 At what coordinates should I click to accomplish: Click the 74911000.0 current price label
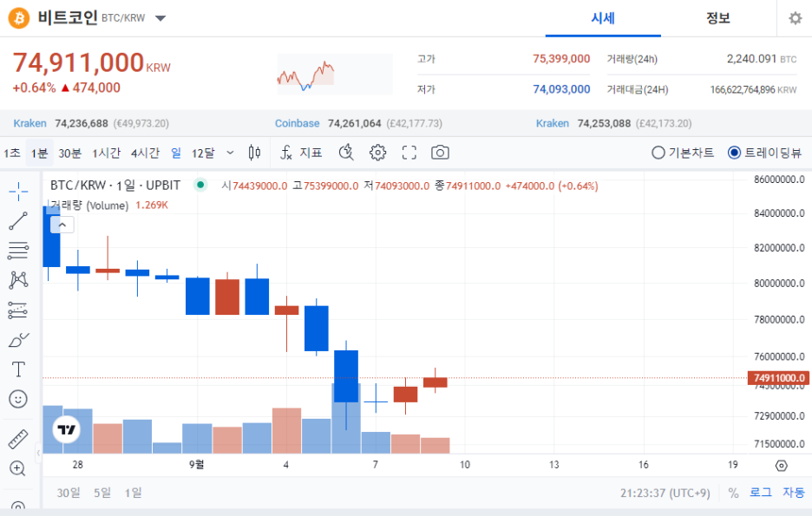pos(778,378)
